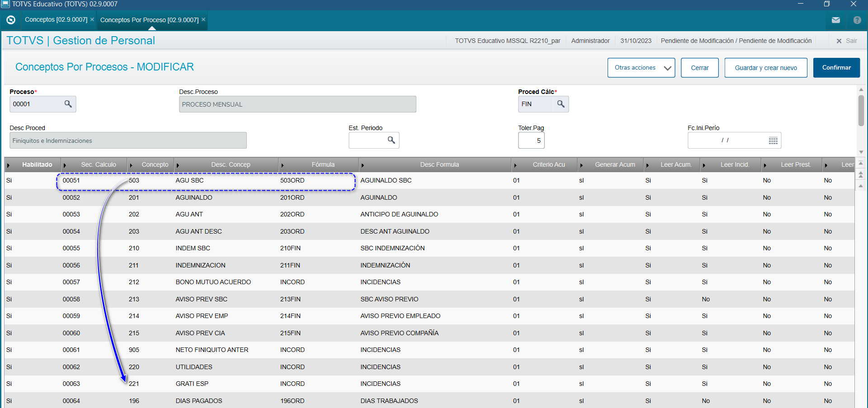Screen dimensions: 868x408
Task: Open the help question mark icon
Action: (857, 20)
